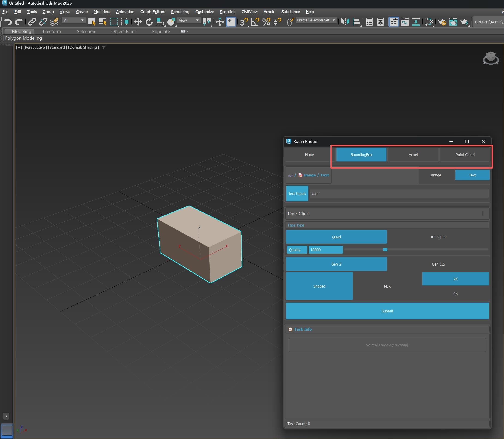Click the Polygon Modeling panel button

[x=23, y=38]
